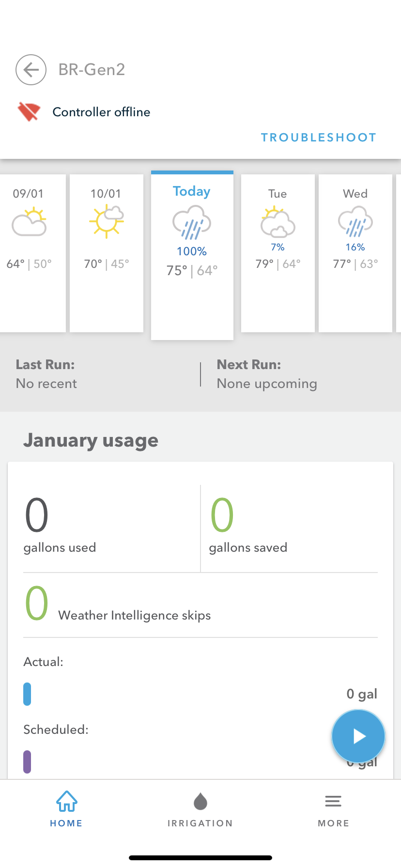The width and height of the screenshot is (401, 868).
Task: Select Today's rainy forecast card
Action: (x=192, y=255)
